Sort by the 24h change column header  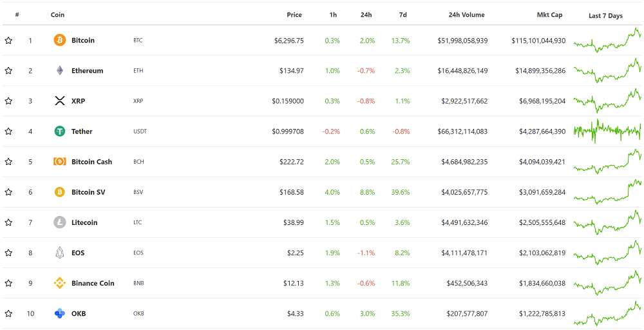pos(366,15)
